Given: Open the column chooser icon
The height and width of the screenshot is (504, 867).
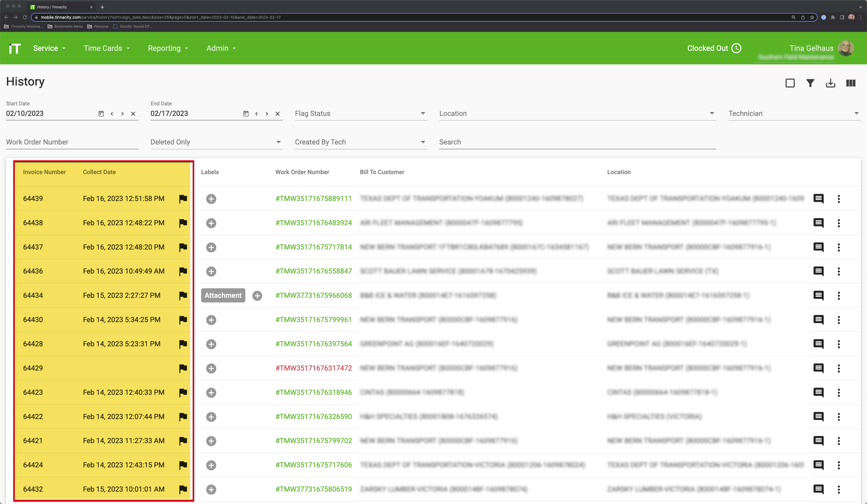Looking at the screenshot, I should click(x=851, y=83).
